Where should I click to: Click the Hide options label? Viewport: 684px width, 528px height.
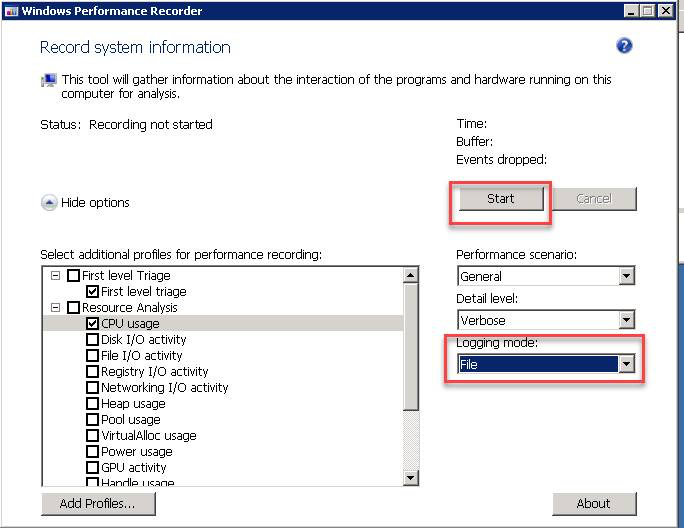[95, 202]
